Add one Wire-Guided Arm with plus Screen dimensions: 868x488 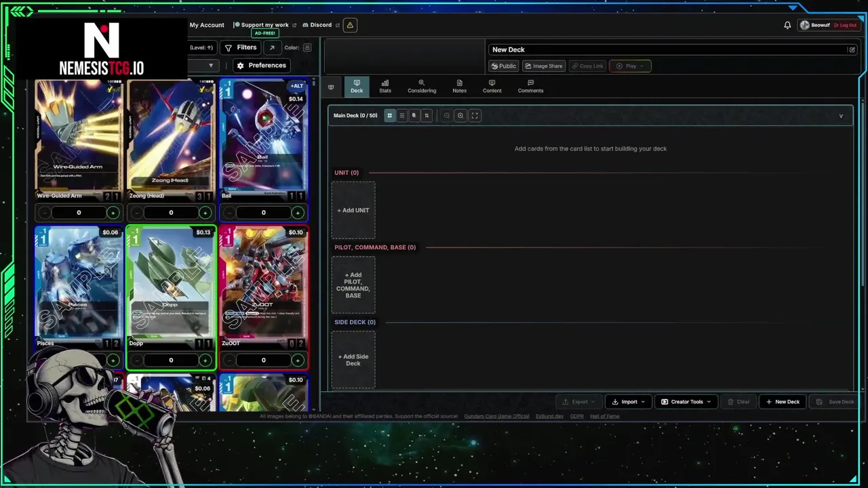(113, 213)
